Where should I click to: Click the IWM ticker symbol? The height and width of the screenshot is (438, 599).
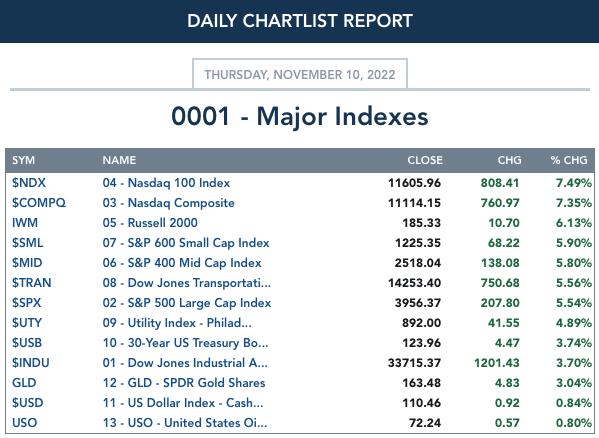point(25,223)
